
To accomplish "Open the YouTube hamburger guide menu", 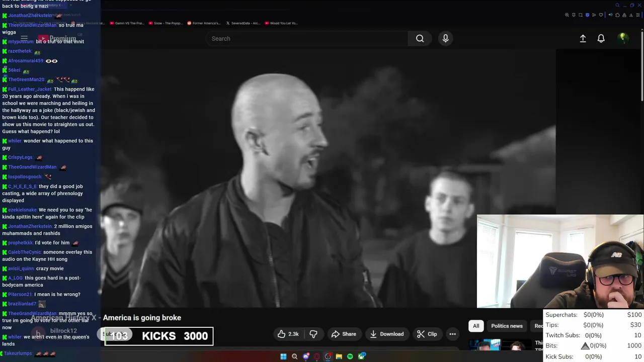I will (24, 38).
